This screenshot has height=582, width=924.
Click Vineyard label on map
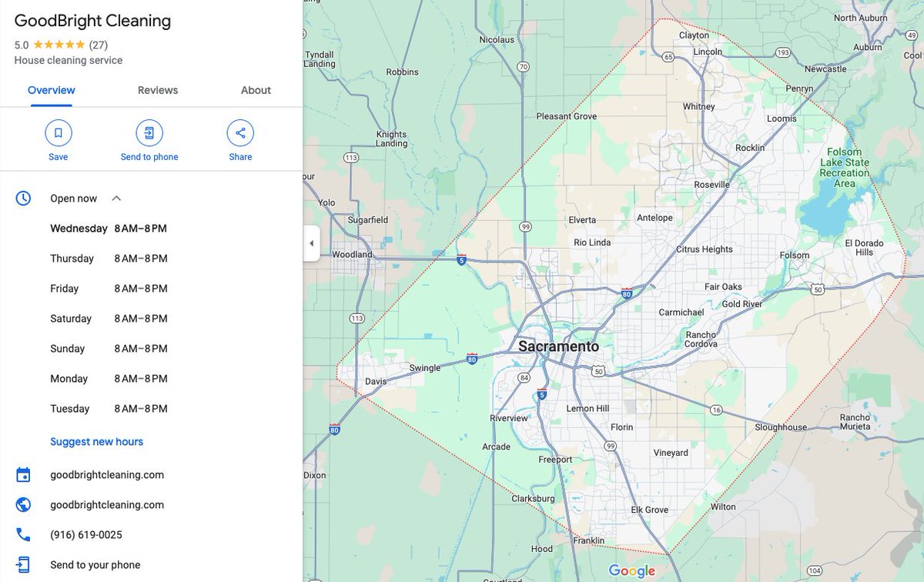click(x=671, y=453)
